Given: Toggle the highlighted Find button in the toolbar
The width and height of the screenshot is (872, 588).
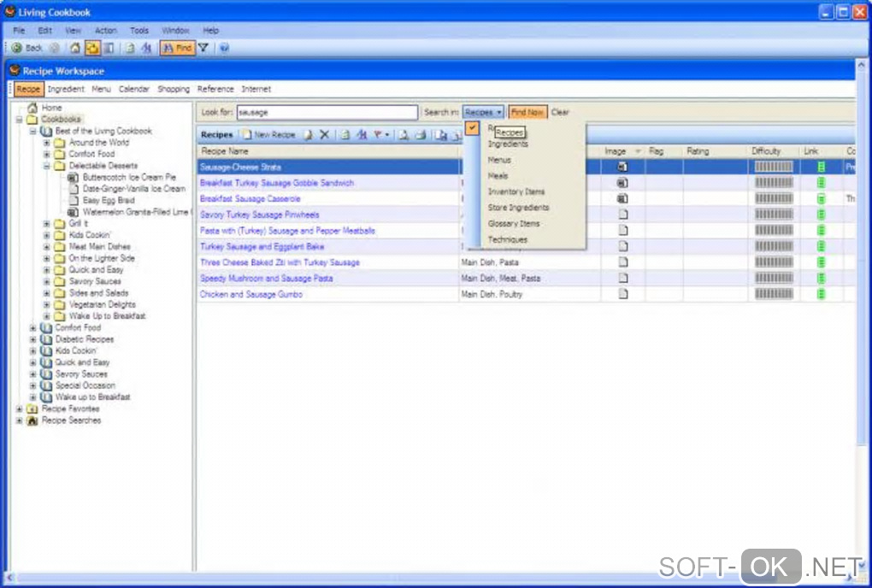Looking at the screenshot, I should pyautogui.click(x=178, y=49).
